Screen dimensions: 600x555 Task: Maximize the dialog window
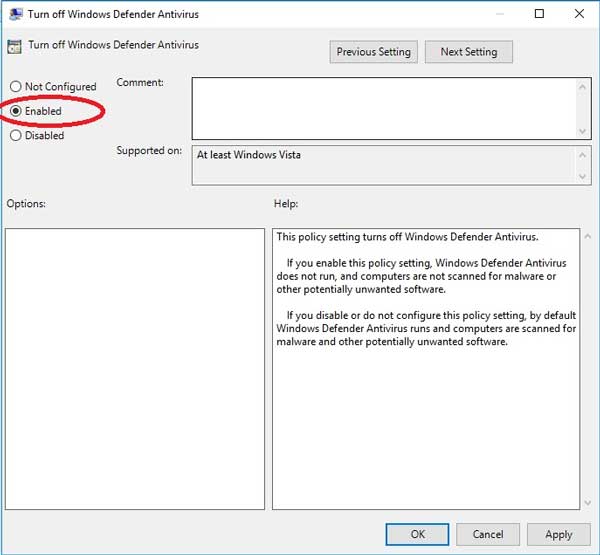coord(539,14)
